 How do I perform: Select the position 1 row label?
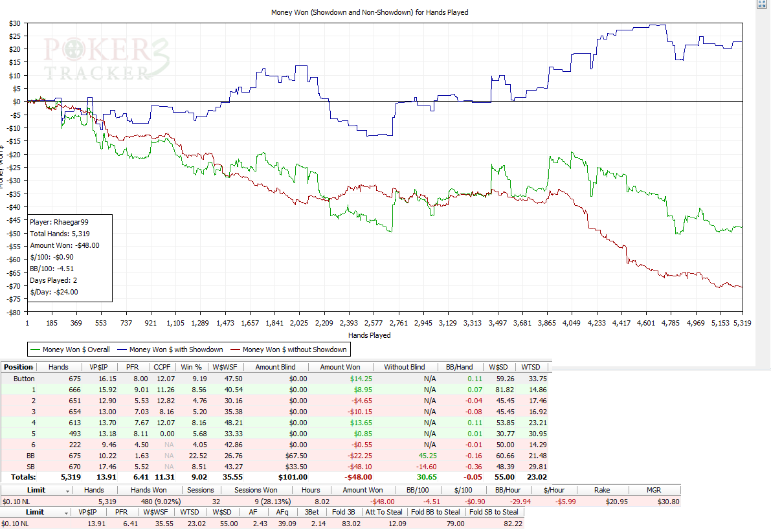[33, 390]
